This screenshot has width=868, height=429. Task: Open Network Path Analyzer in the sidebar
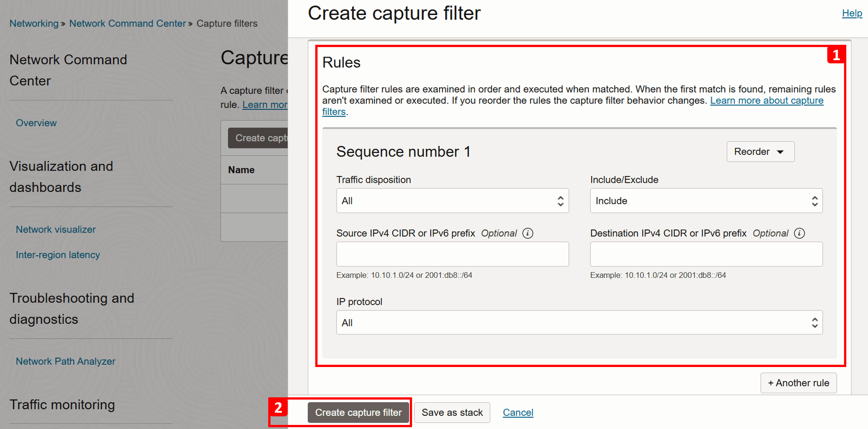[66, 362]
